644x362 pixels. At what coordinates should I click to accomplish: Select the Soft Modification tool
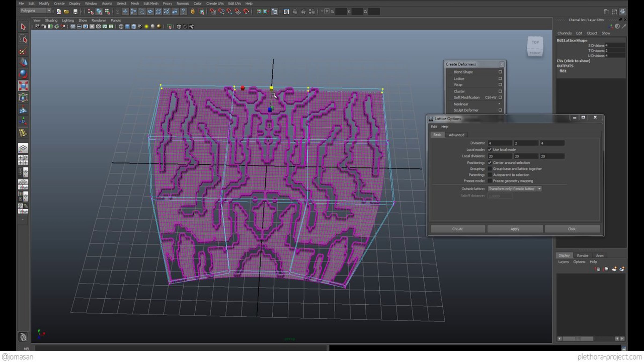(x=23, y=109)
